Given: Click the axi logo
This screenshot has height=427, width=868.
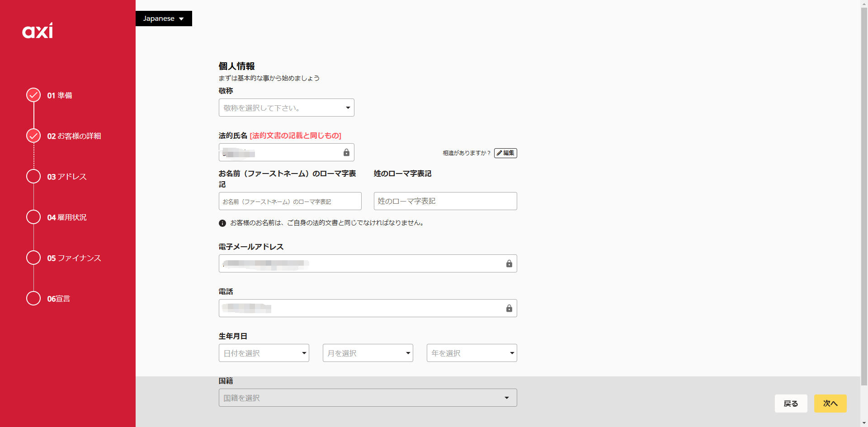Looking at the screenshot, I should [x=38, y=31].
